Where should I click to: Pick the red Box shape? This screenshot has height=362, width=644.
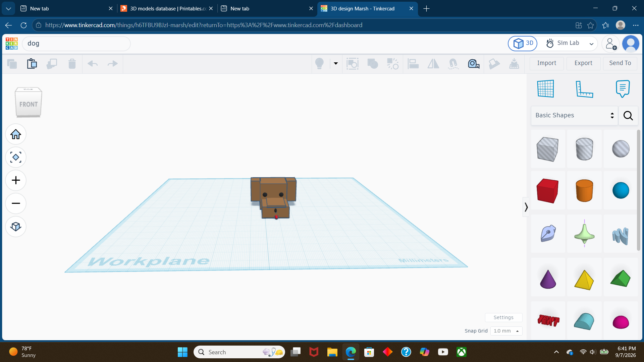(548, 191)
